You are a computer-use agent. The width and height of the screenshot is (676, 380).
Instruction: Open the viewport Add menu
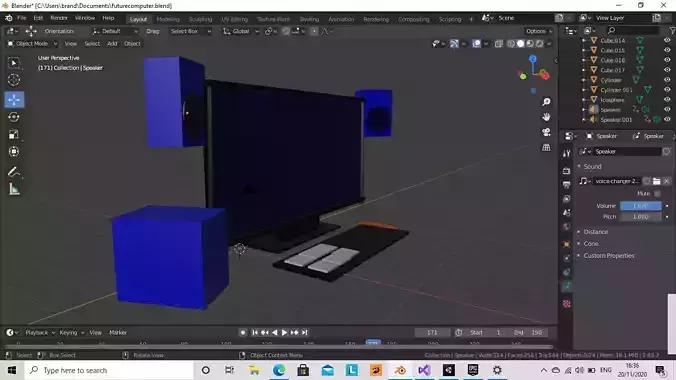[112, 44]
